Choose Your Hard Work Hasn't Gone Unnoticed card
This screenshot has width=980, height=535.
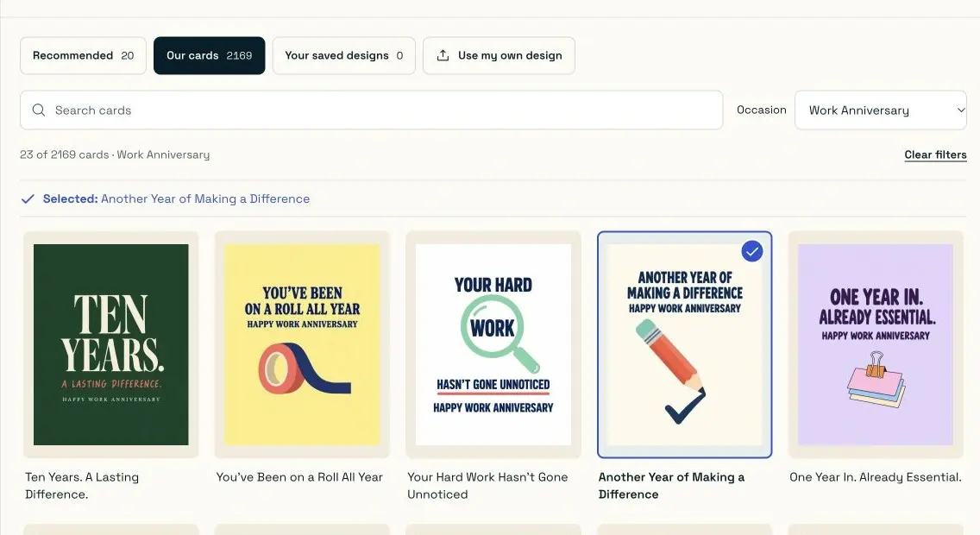(493, 344)
